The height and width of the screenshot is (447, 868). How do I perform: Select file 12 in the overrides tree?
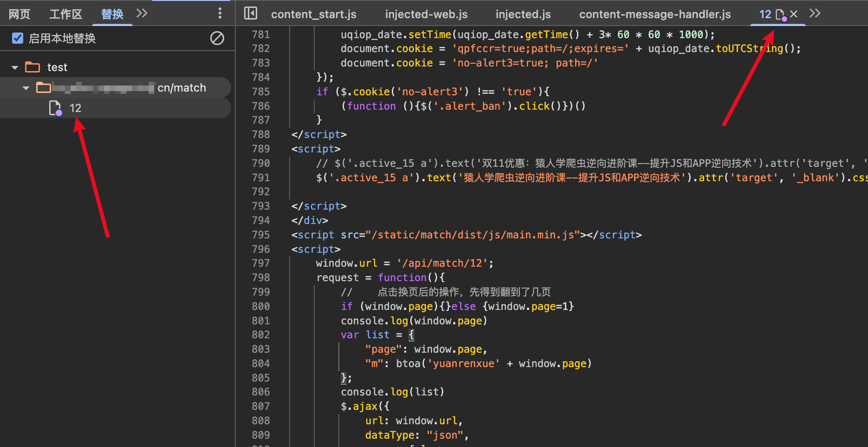coord(75,108)
